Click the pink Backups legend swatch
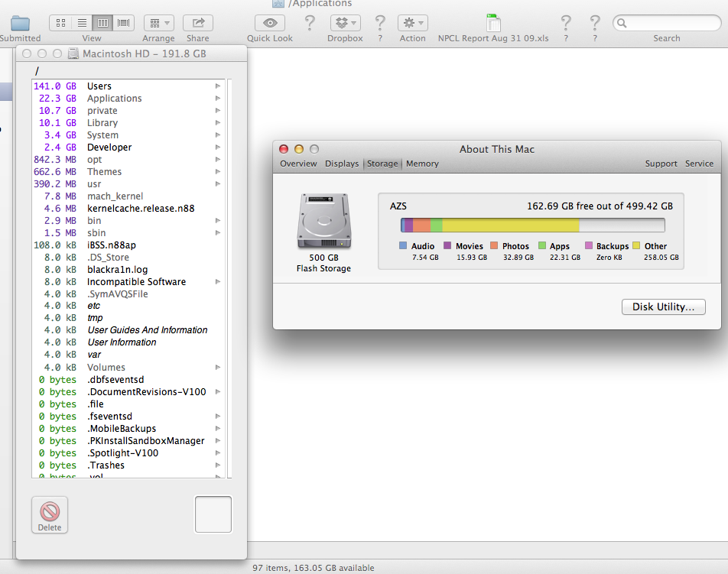Screen dimensions: 728x574 [x=589, y=245]
